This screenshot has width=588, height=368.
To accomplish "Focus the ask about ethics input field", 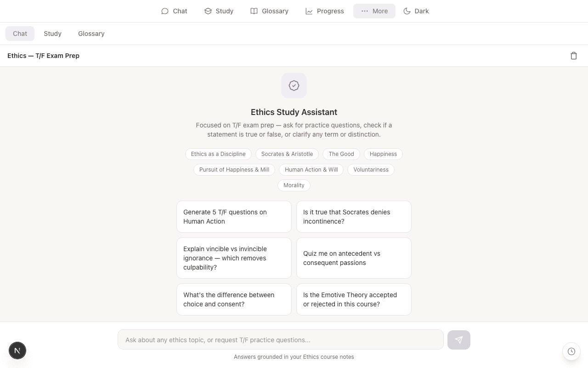I will coord(281,340).
